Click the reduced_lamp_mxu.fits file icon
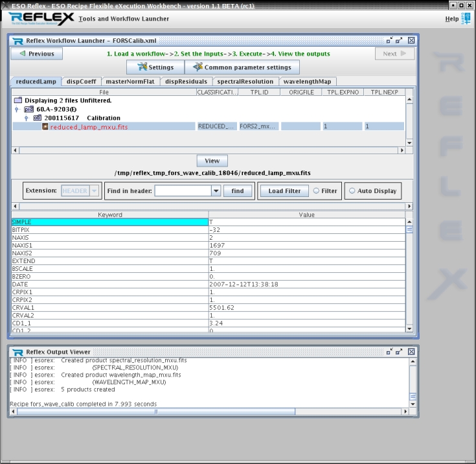The width and height of the screenshot is (476, 464). (45, 127)
